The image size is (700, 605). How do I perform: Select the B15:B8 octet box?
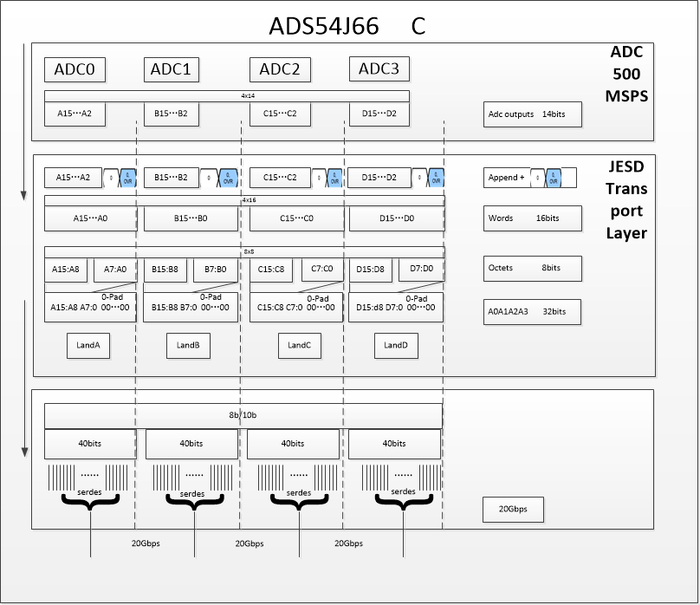point(165,270)
